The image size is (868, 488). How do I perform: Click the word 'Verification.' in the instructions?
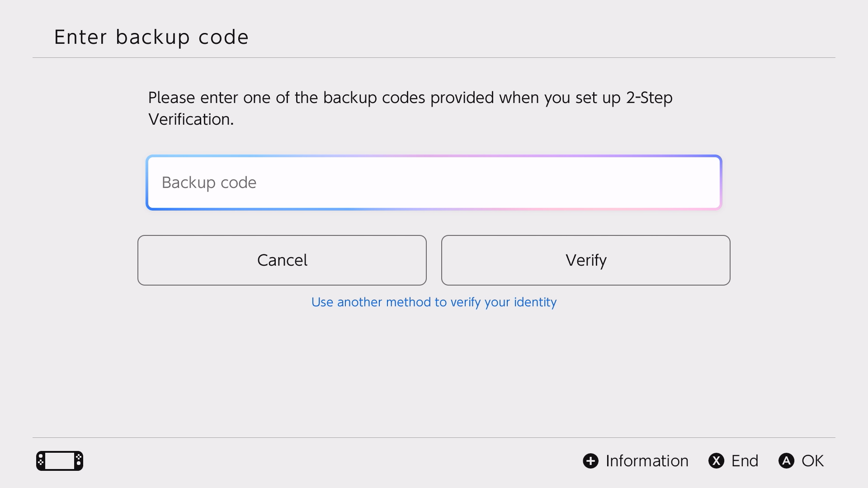pyautogui.click(x=191, y=119)
